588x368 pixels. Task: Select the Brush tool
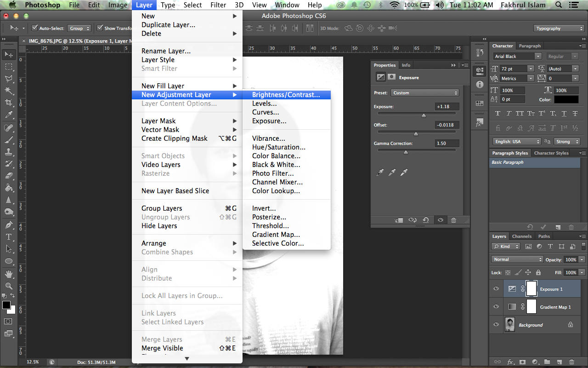[x=9, y=139]
